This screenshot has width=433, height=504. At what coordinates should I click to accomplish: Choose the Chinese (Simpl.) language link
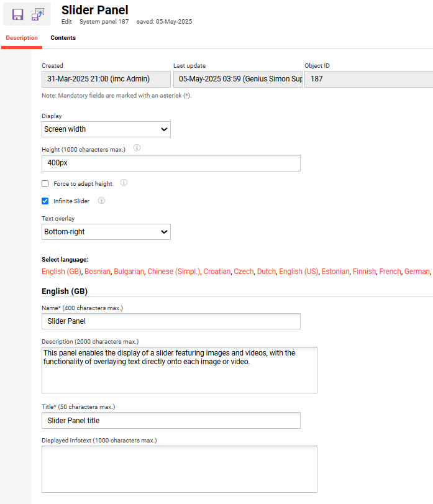tap(173, 272)
